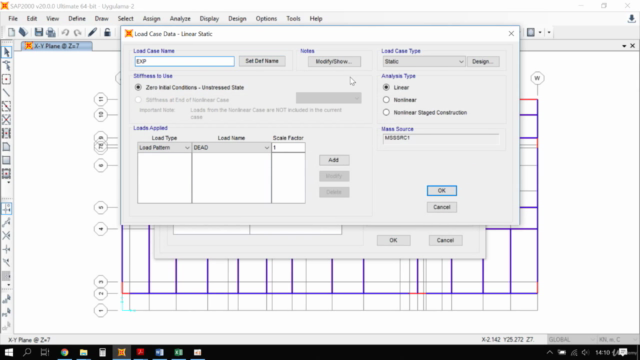Screen dimensions: 640x360
Task: Click Cancel in the dialog behind
Action: 445,240
